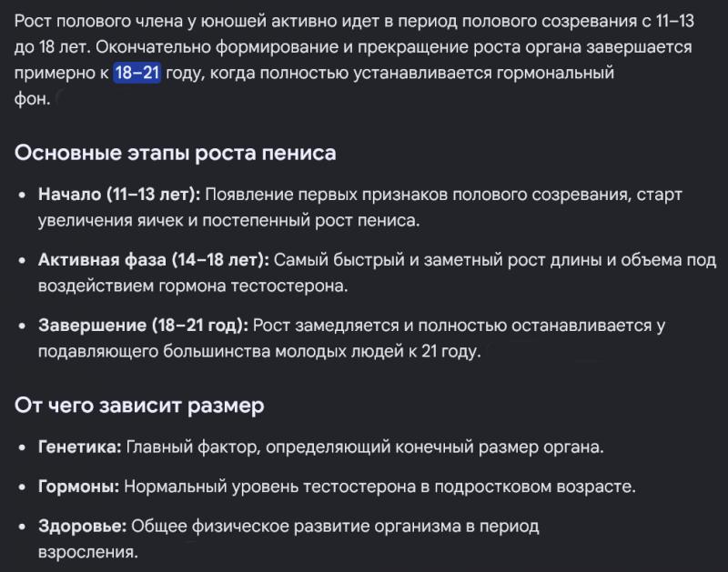Image resolution: width=728 pixels, height=572 pixels.
Task: Click the bullet before "Генетика" item
Action: [22, 447]
